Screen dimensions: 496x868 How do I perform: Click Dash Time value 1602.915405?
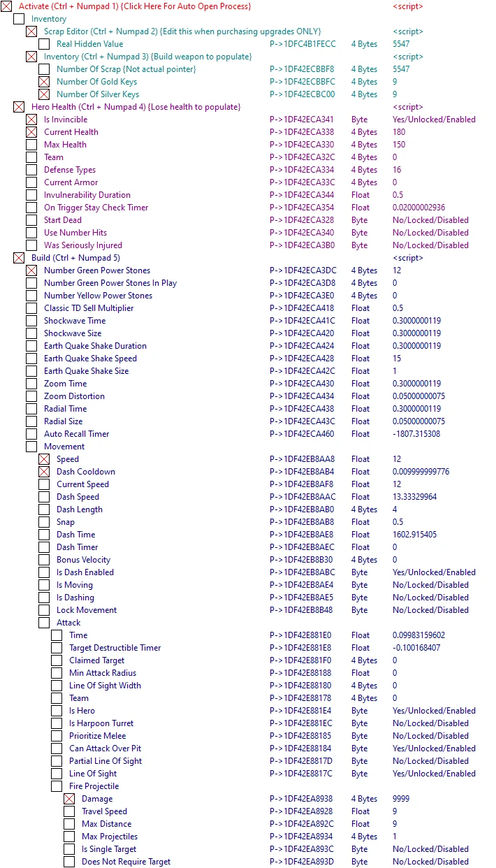click(x=414, y=535)
